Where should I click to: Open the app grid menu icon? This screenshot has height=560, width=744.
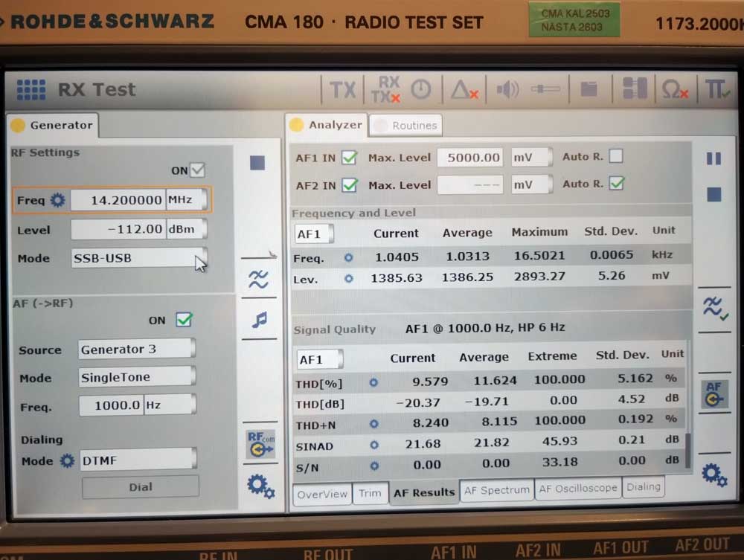[31, 90]
